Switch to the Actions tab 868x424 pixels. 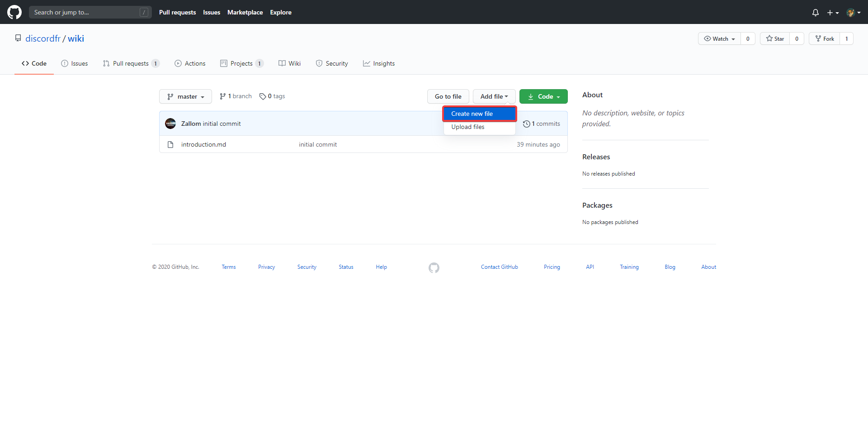190,63
